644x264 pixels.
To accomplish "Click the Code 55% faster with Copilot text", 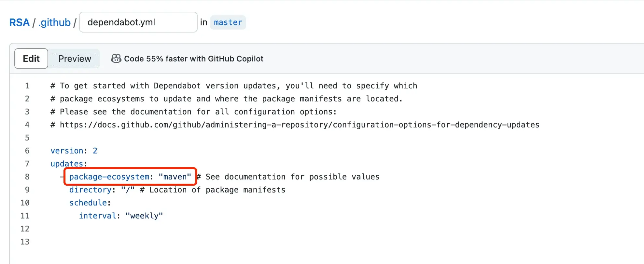I will (194, 59).
